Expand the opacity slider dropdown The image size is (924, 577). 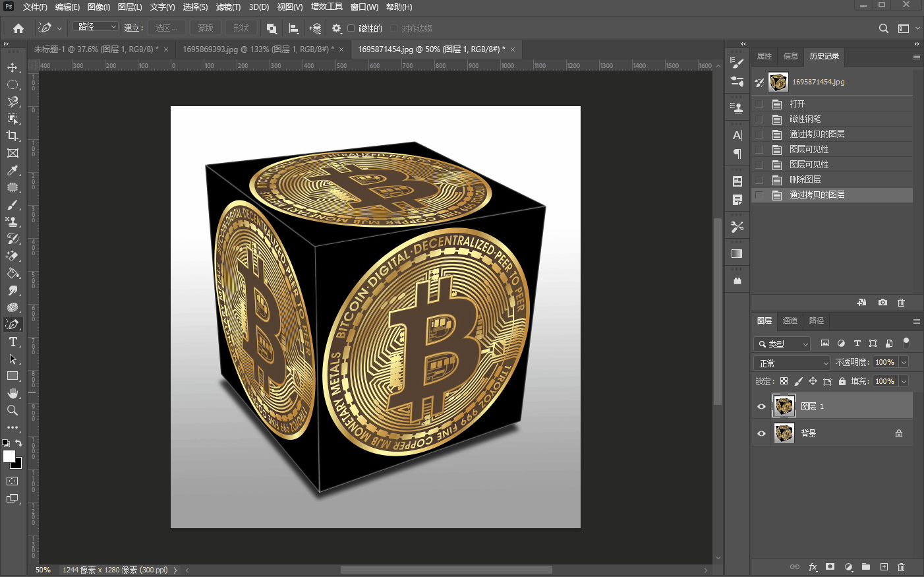tap(904, 362)
